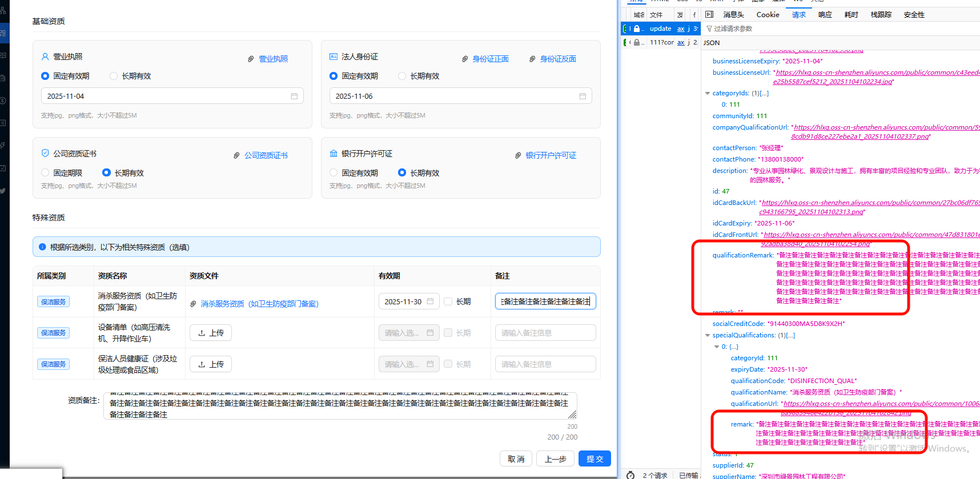
Task: Open calendar icon in 营业执照 date field
Action: pos(294,96)
